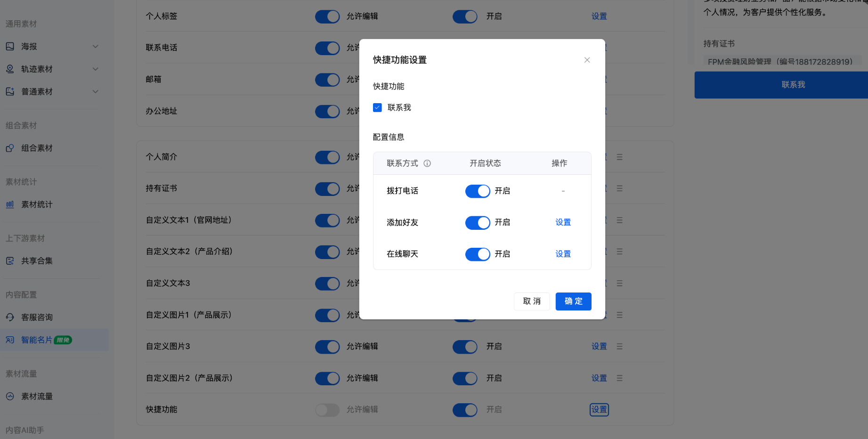Click the 客服咨询 headset icon
The image size is (868, 439).
[x=10, y=317]
